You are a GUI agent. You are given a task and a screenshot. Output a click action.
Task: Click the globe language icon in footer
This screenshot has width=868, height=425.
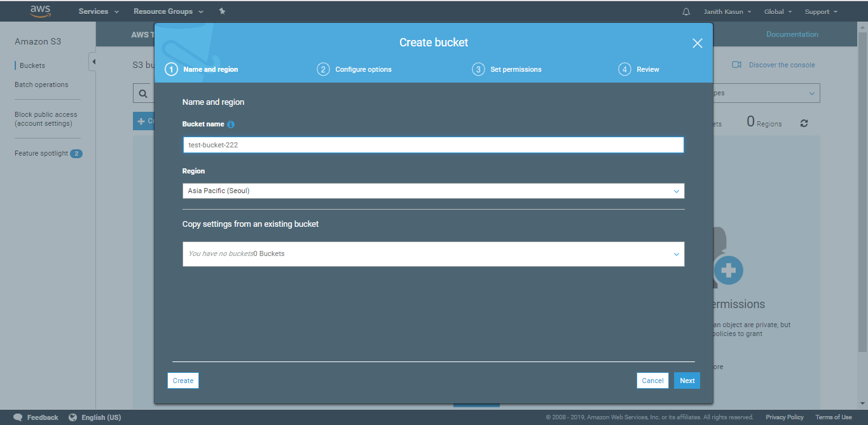coord(72,417)
